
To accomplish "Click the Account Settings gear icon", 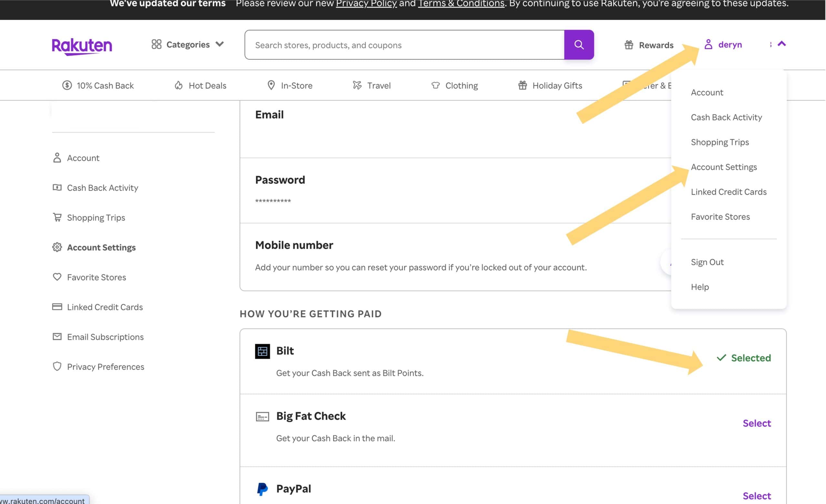I will pos(57,247).
